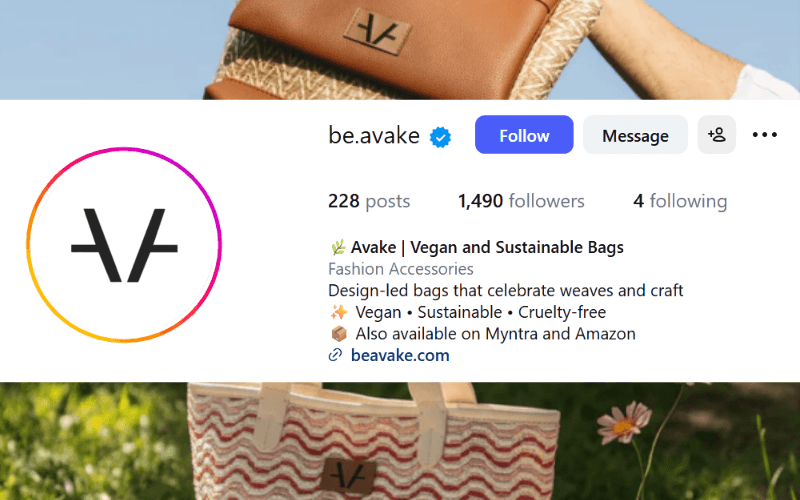
Task: Click the leaf emoji in bio title
Action: [x=338, y=247]
